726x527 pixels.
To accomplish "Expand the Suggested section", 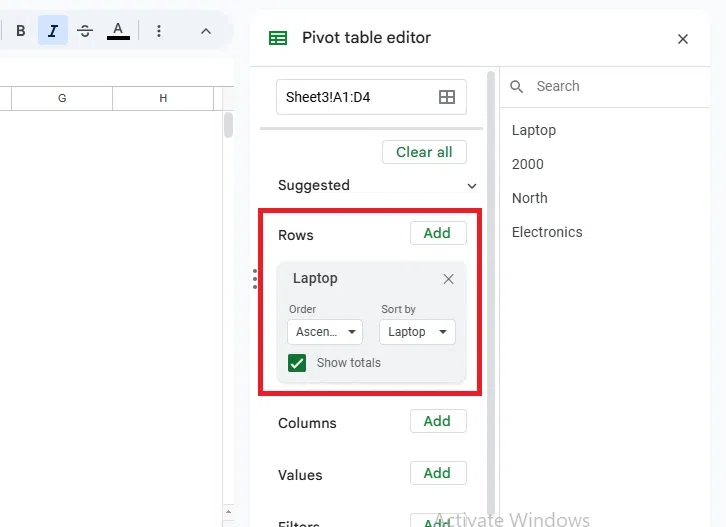I will point(472,186).
